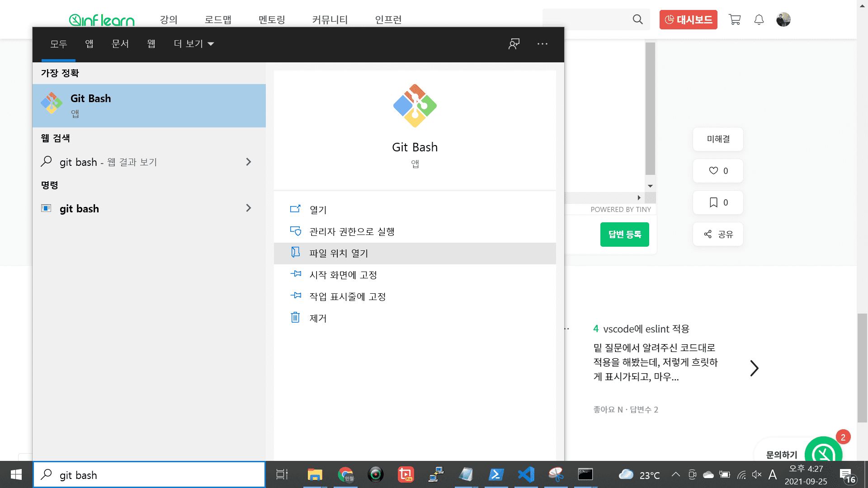Click the 'git bash' taskbar search field
This screenshot has height=488, width=868.
pyautogui.click(x=149, y=474)
